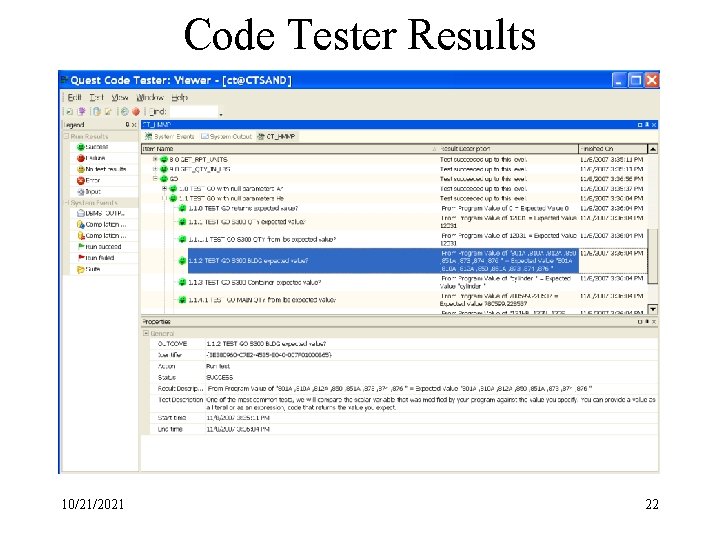The height and width of the screenshot is (540, 720).
Task: Click the red Failure legend icon
Action: [81, 158]
